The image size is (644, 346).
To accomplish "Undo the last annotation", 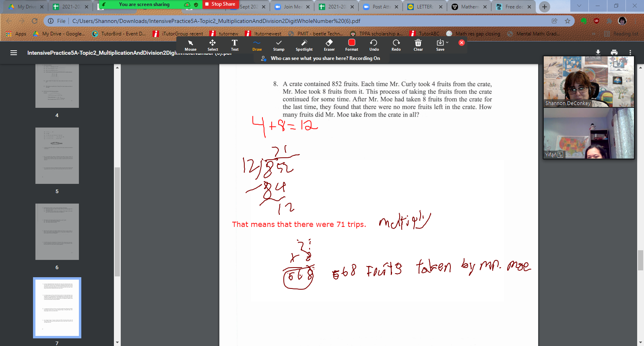I will coord(374,45).
